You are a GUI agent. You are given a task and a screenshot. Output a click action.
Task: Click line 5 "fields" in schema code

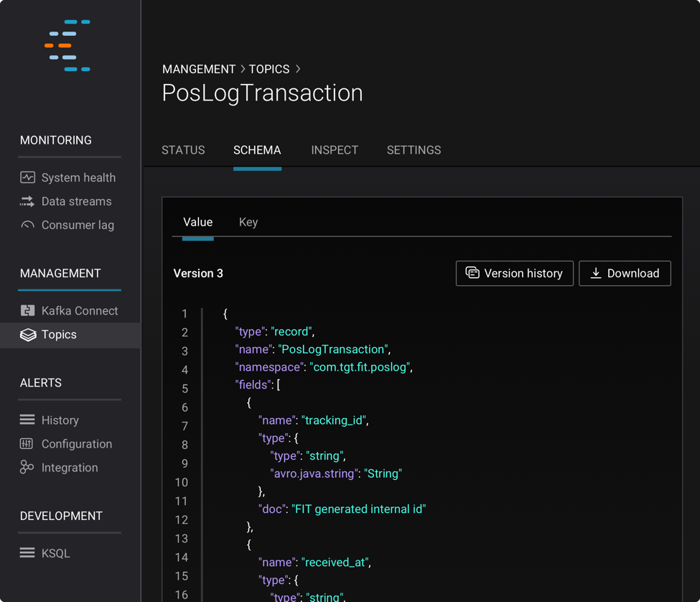point(253,385)
